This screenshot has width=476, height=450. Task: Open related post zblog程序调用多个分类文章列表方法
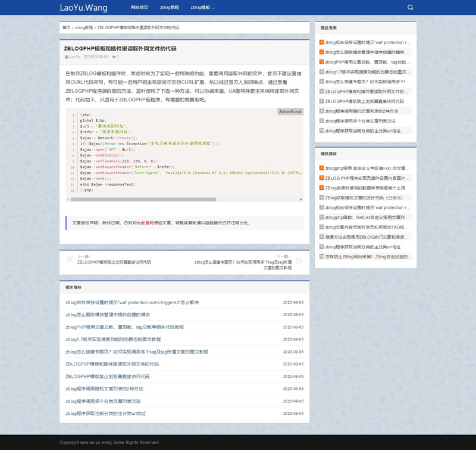click(x=103, y=401)
